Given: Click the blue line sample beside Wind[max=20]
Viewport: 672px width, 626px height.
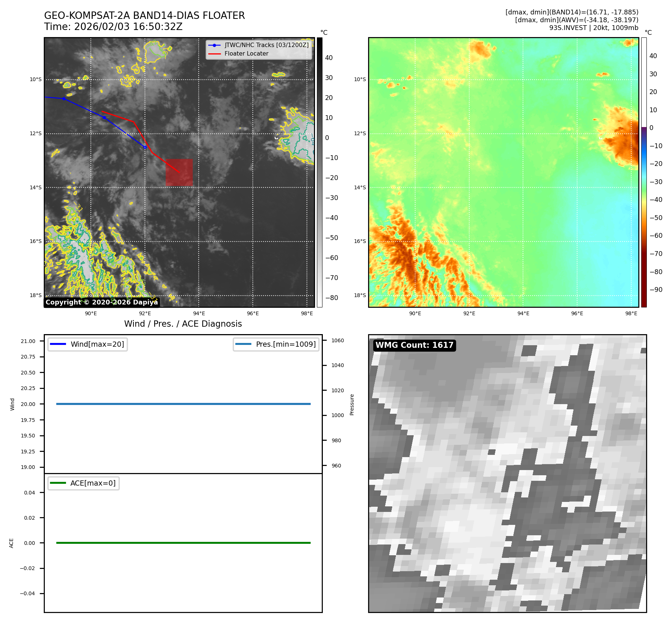Looking at the screenshot, I should tap(58, 344).
